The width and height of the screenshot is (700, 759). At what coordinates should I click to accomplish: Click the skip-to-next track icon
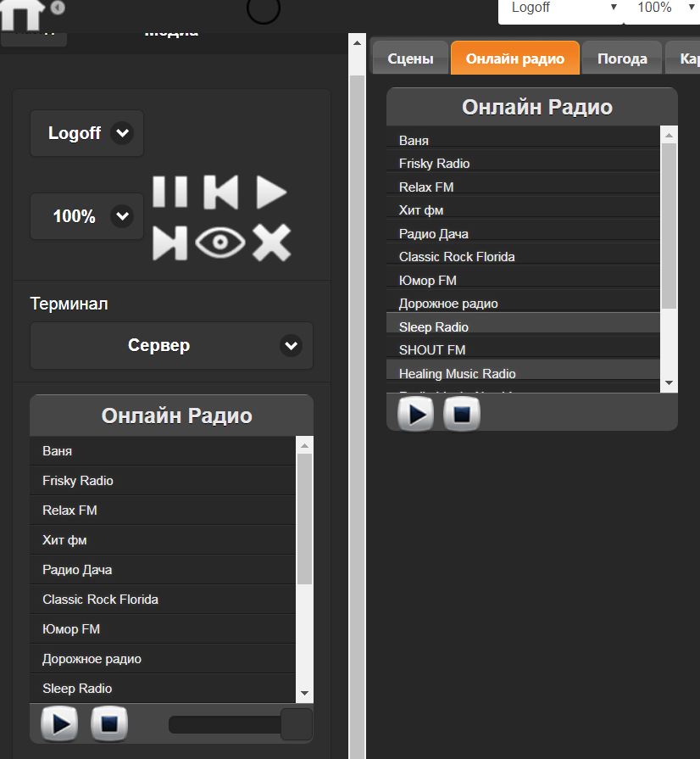pyautogui.click(x=169, y=243)
